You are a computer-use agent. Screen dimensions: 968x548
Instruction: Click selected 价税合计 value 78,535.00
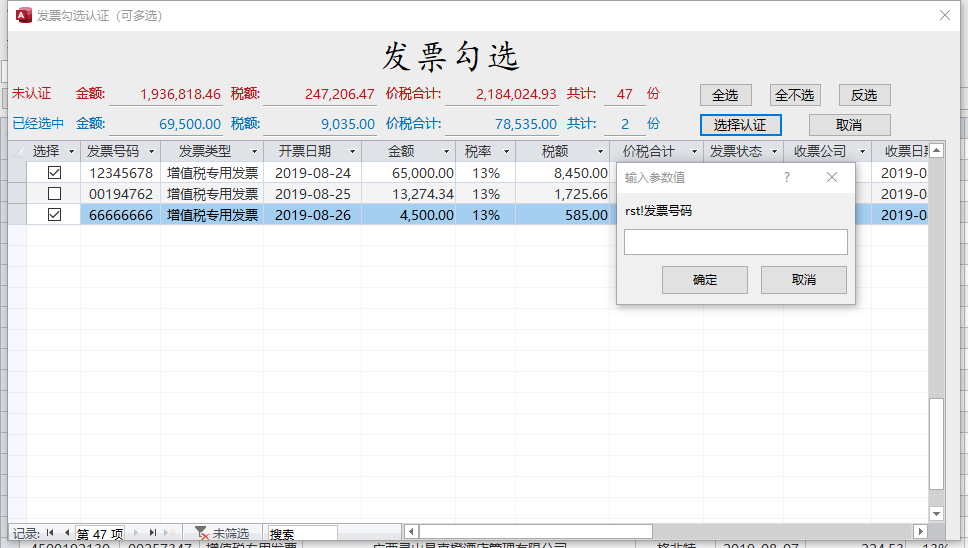pos(501,124)
